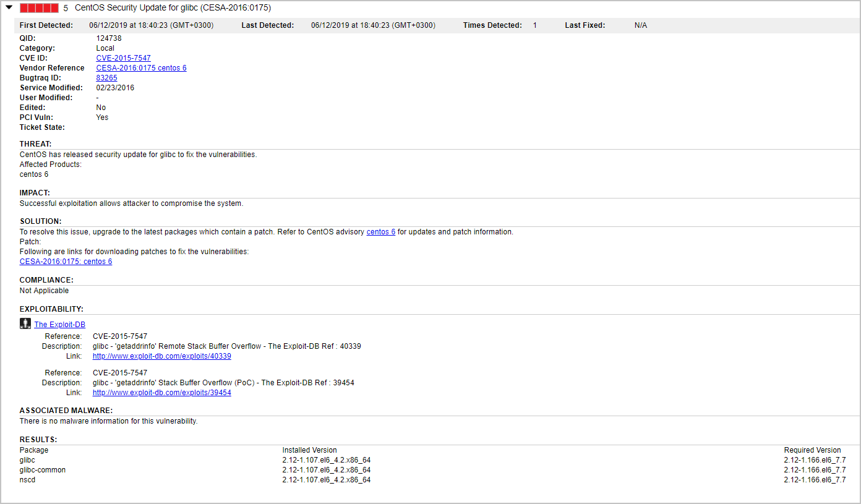
Task: Click the SOLUTION section heading
Action: [40, 221]
